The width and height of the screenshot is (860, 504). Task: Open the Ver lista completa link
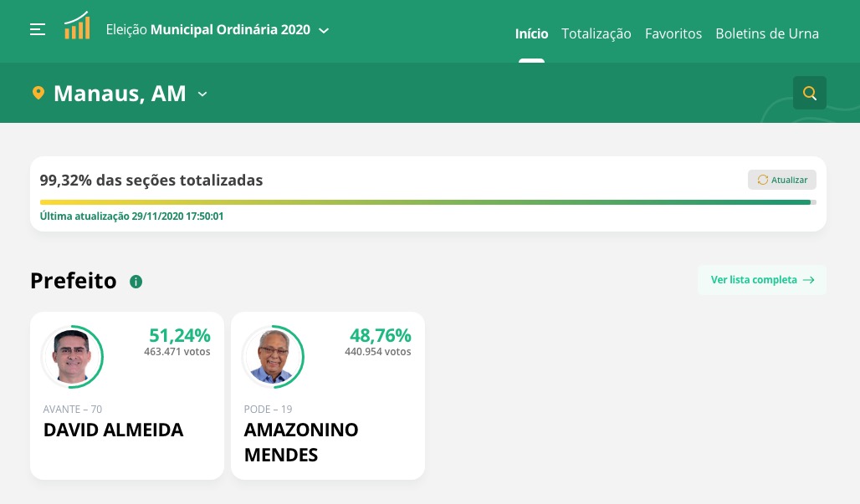754,280
